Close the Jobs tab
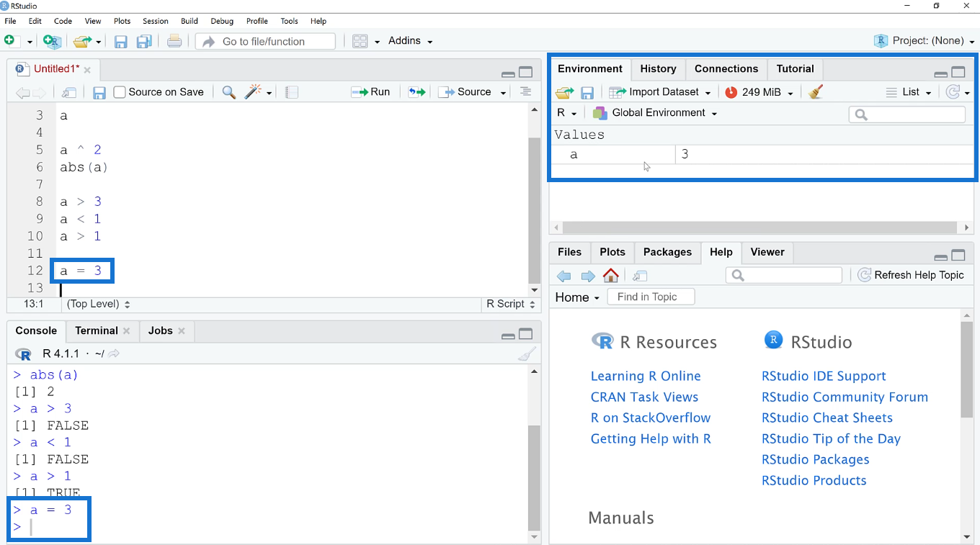This screenshot has width=980, height=545. pyautogui.click(x=182, y=331)
